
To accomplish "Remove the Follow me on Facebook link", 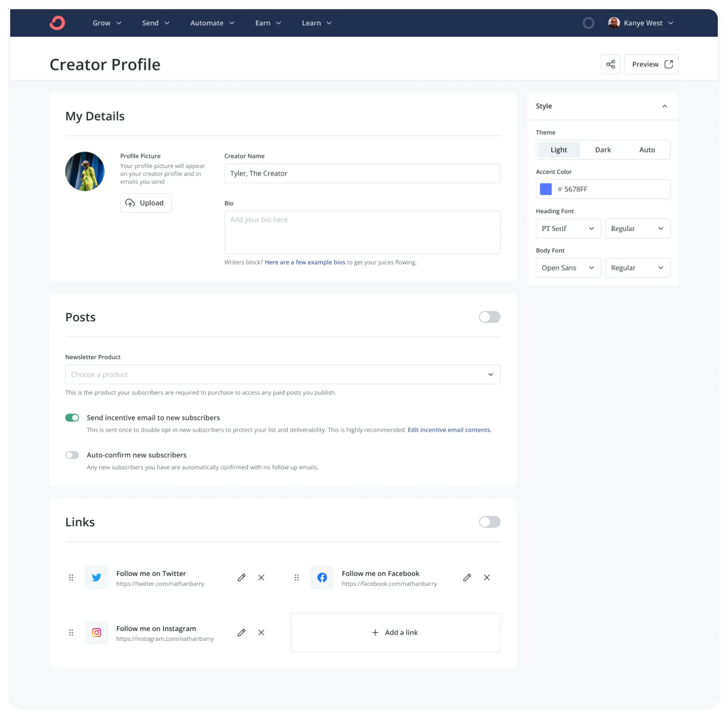I will [x=487, y=577].
